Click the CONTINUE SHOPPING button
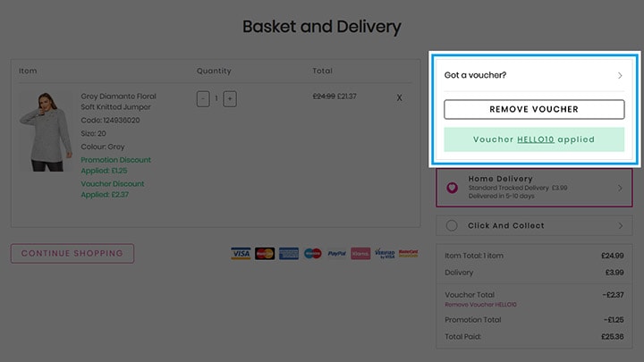This screenshot has width=644, height=362. (x=72, y=253)
